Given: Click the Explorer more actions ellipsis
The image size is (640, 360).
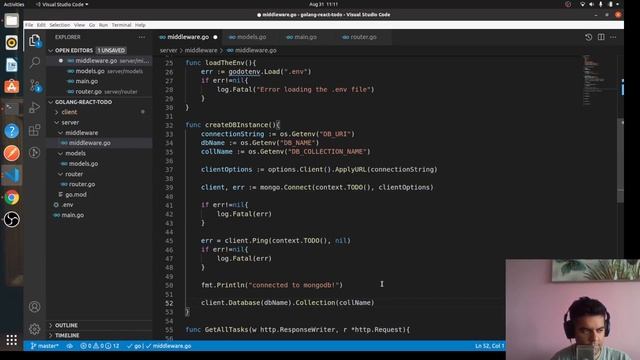Looking at the screenshot, I should (x=141, y=37).
